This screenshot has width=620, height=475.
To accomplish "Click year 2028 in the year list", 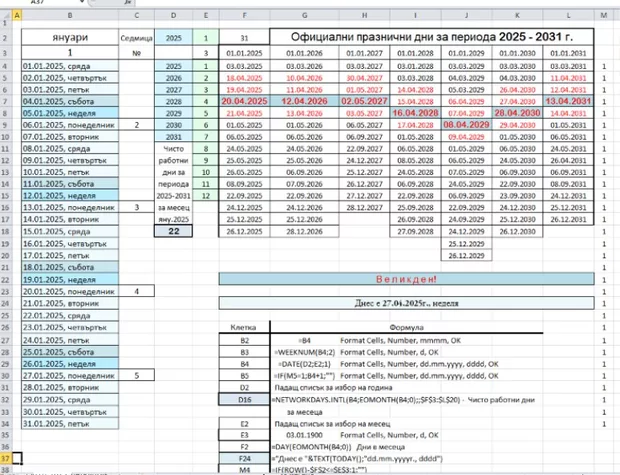I will tap(172, 102).
